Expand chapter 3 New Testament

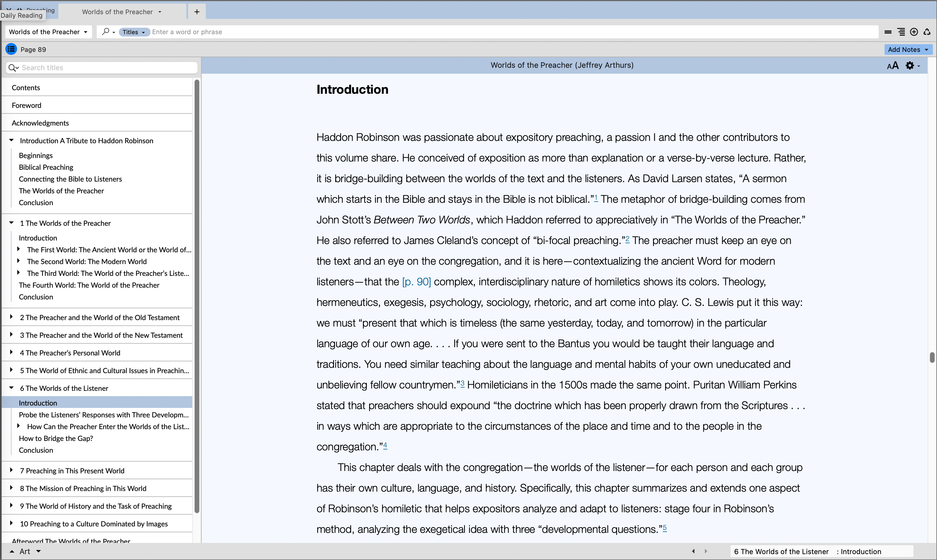click(x=11, y=335)
